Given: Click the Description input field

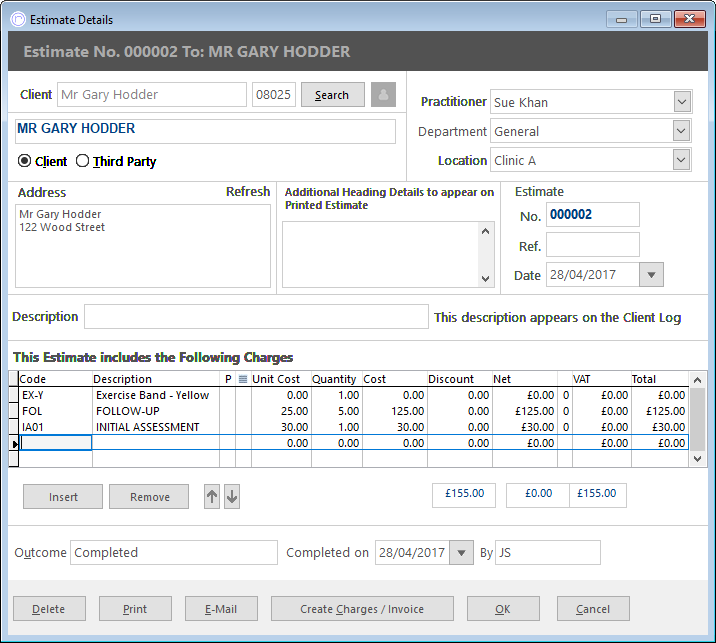Looking at the screenshot, I should (x=256, y=316).
